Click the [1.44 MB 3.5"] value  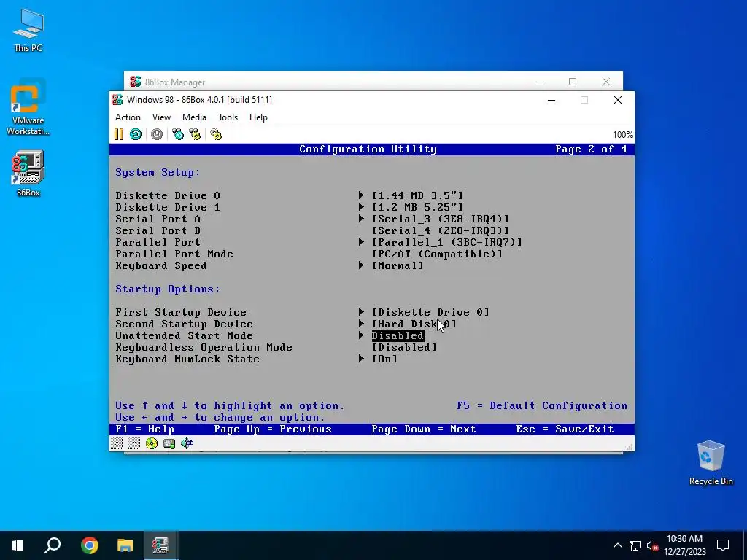418,195
